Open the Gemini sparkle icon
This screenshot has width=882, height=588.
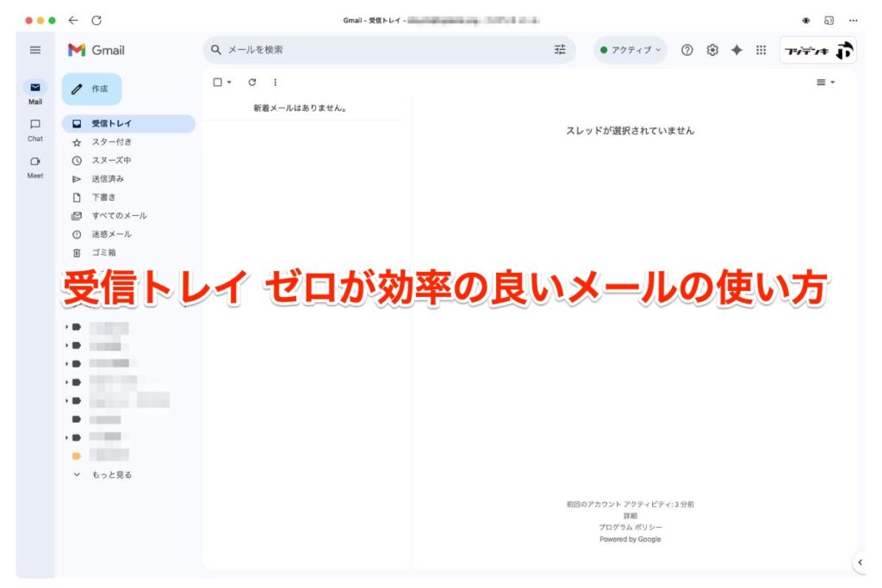tap(736, 50)
